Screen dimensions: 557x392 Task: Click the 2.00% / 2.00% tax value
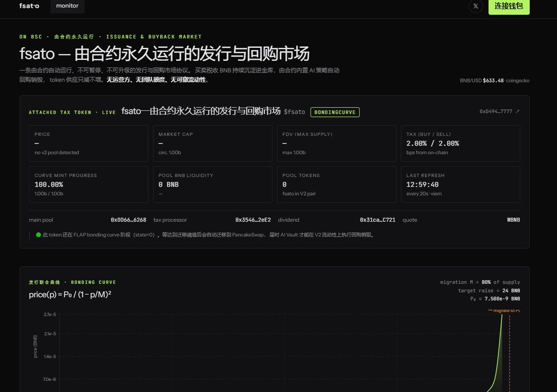(x=433, y=143)
